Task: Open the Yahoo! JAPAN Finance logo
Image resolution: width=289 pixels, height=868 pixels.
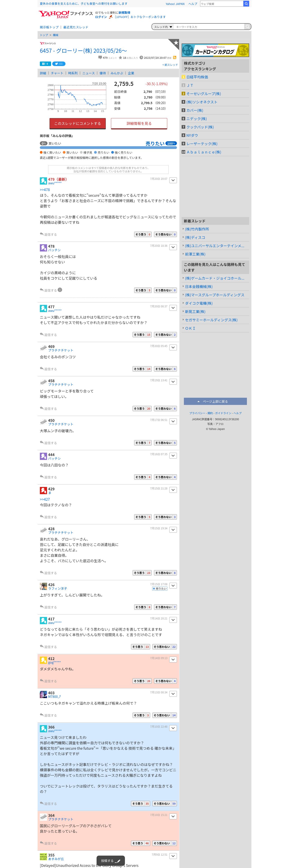Action: point(65,14)
